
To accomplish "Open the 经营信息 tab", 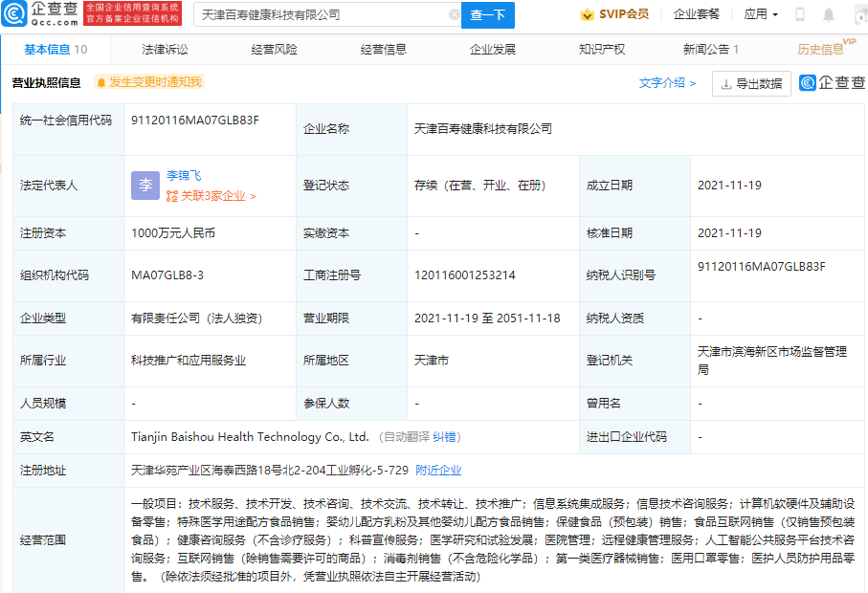I will click(x=383, y=49).
